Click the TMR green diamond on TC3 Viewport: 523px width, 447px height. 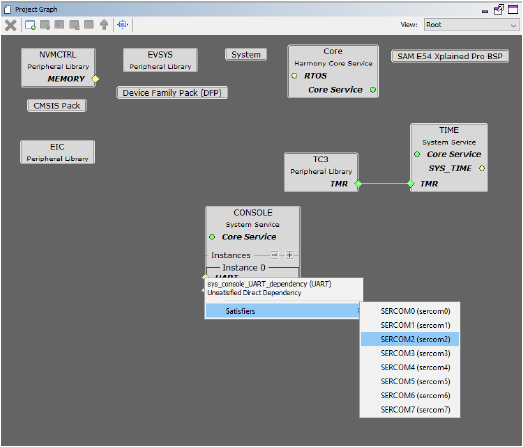[x=358, y=183]
